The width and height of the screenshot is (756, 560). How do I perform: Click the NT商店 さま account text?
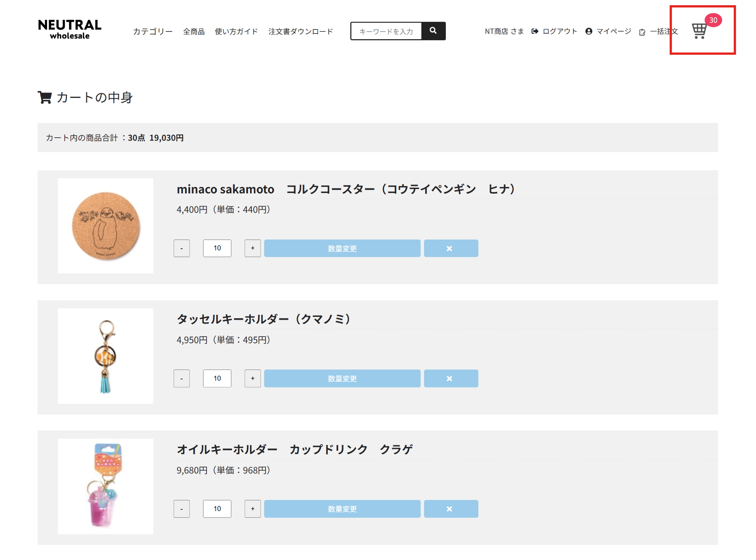[504, 31]
